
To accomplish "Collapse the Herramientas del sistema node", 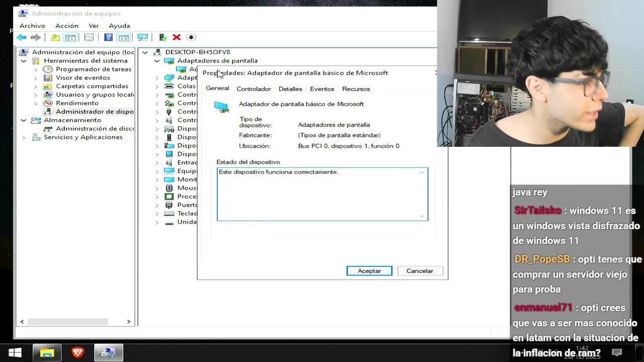I will pos(24,61).
